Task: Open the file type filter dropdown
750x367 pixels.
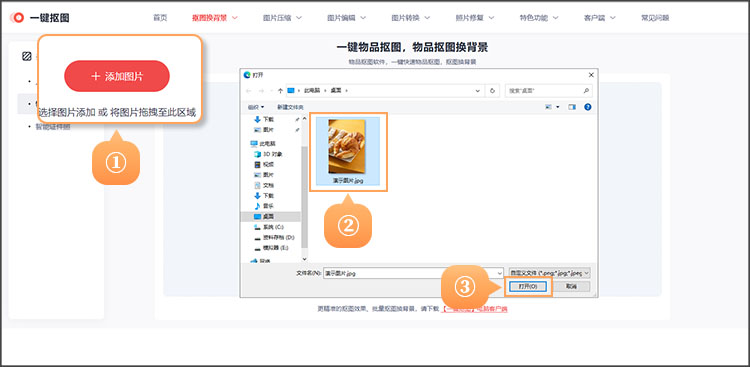Action: 550,273
